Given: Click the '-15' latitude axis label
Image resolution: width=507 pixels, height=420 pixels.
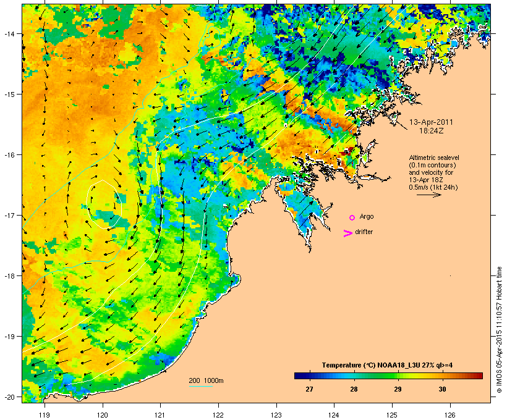Looking at the screenshot, I should [x=9, y=94].
